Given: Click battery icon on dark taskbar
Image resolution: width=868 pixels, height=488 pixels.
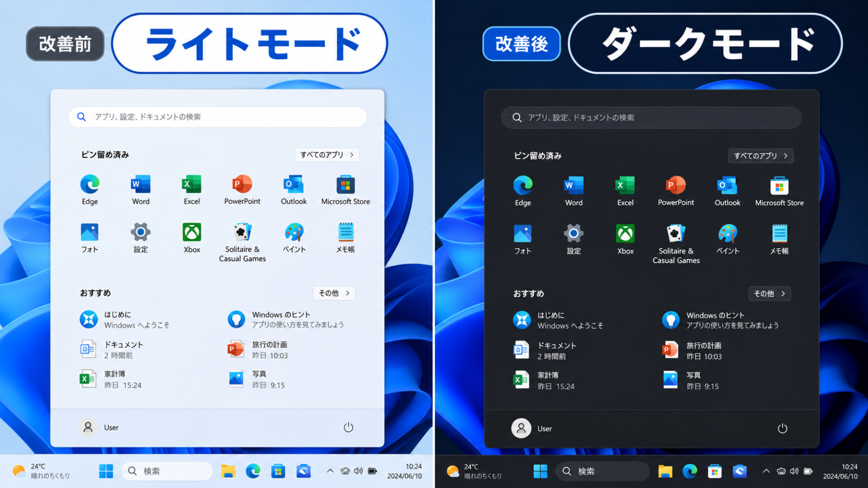Looking at the screenshot, I should coord(808,471).
